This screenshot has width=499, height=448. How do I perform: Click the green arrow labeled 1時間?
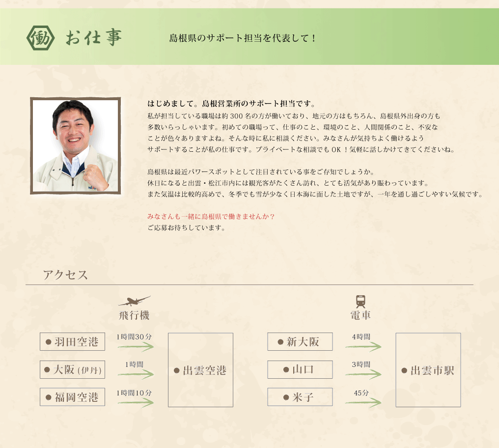(136, 374)
